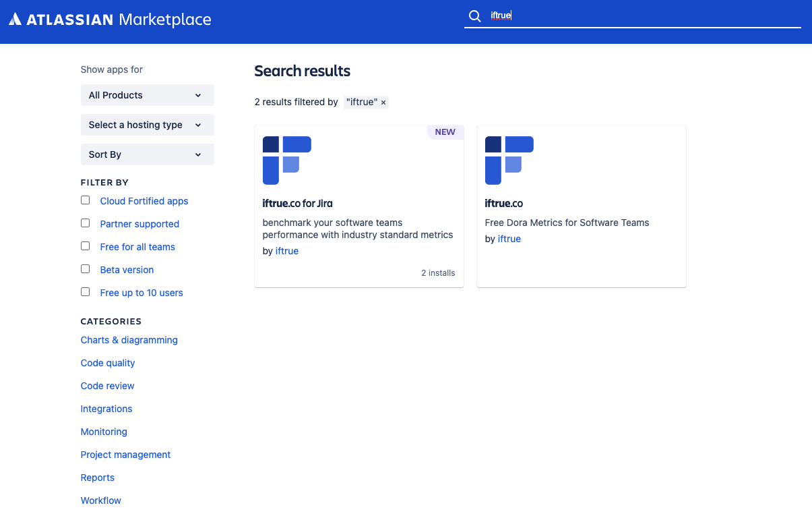Focus the search field containing iftrue

point(640,16)
